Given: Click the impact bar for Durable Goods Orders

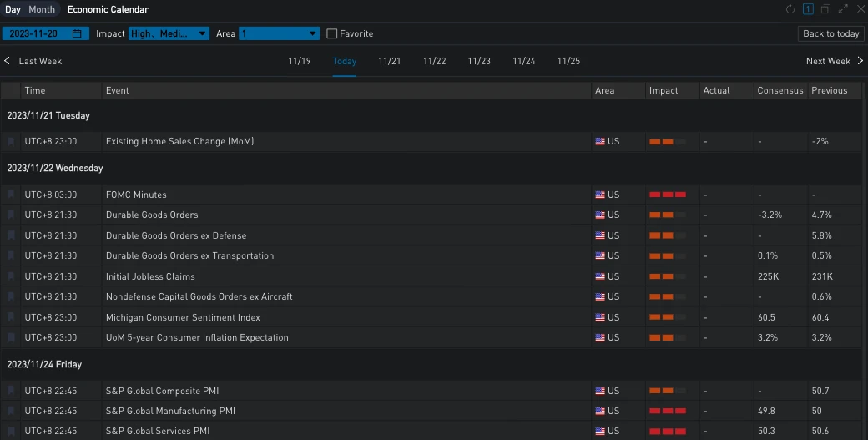Looking at the screenshot, I should tap(667, 215).
